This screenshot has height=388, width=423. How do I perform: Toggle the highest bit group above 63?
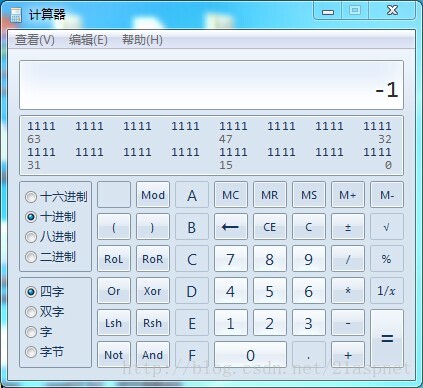click(41, 126)
